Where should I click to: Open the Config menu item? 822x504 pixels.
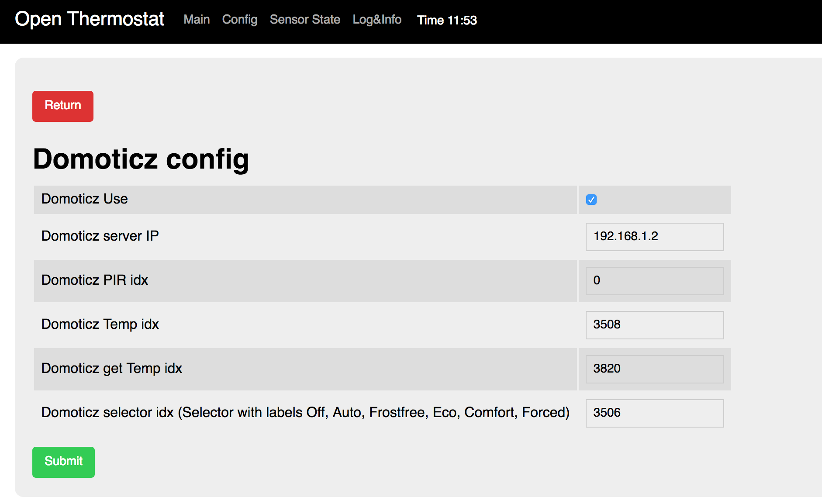tap(240, 20)
